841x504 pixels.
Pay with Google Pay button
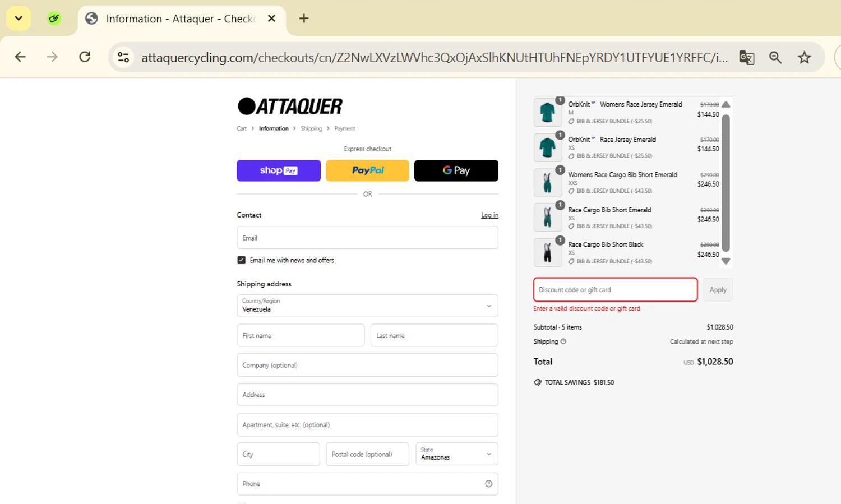point(456,170)
